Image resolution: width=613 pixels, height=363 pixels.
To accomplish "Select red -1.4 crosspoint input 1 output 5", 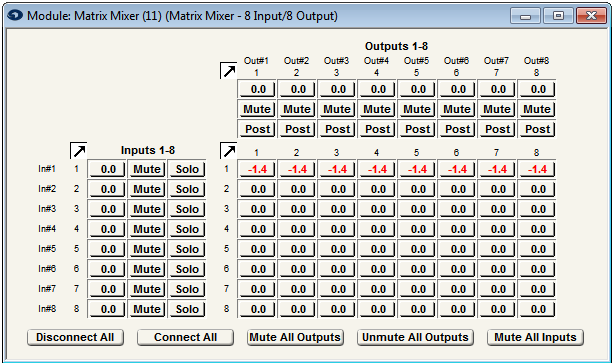I will (417, 169).
